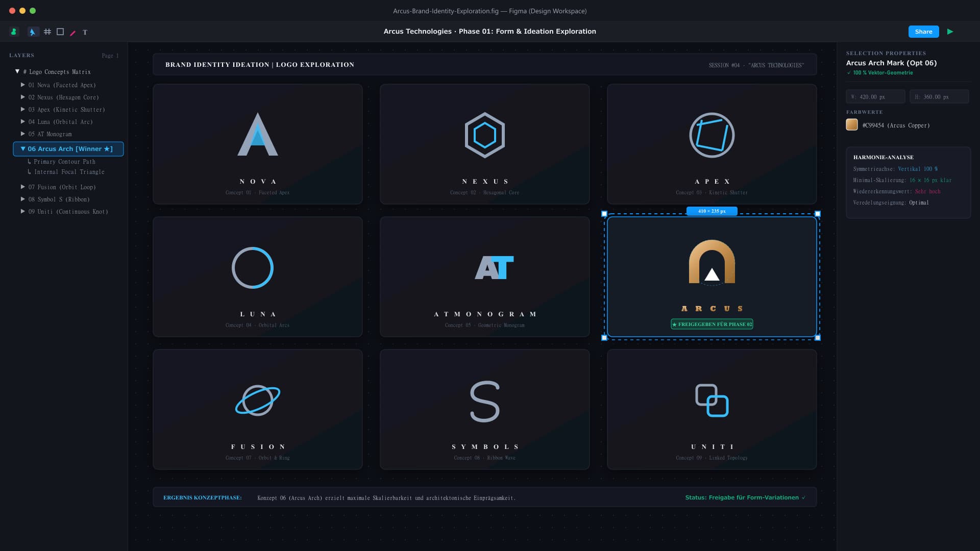Click the Fusion orbit planet logo
This screenshot has height=551, width=980.
258,400
